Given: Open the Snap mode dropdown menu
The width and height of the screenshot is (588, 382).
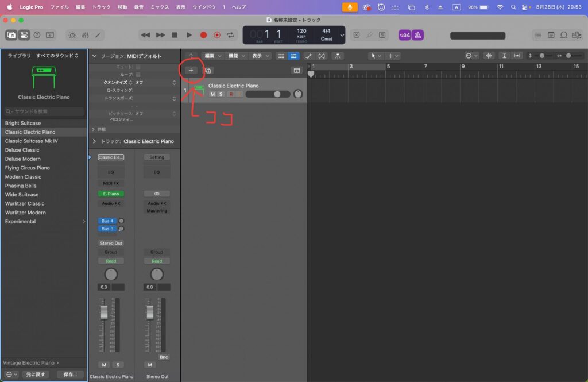Looking at the screenshot, I should click(472, 56).
